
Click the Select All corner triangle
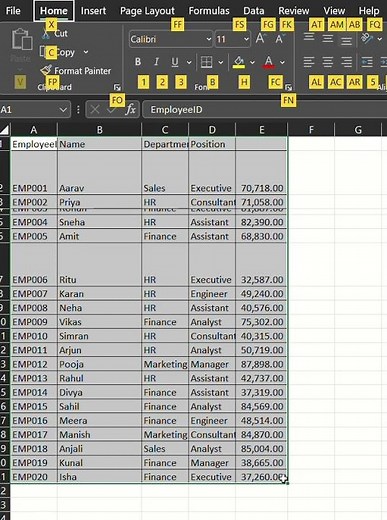click(5, 129)
